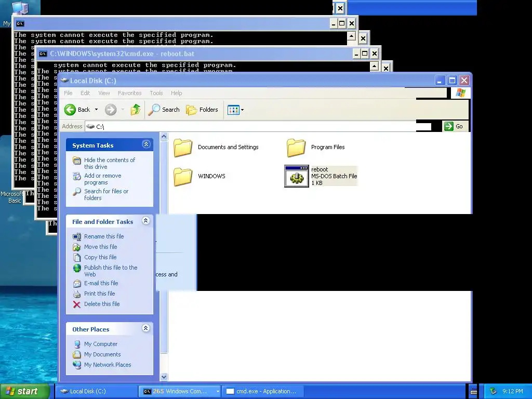Open the File menu
532x399 pixels.
point(68,93)
